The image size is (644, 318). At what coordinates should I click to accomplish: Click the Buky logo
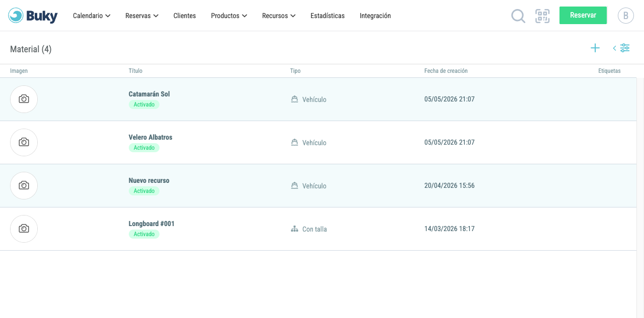pyautogui.click(x=33, y=16)
